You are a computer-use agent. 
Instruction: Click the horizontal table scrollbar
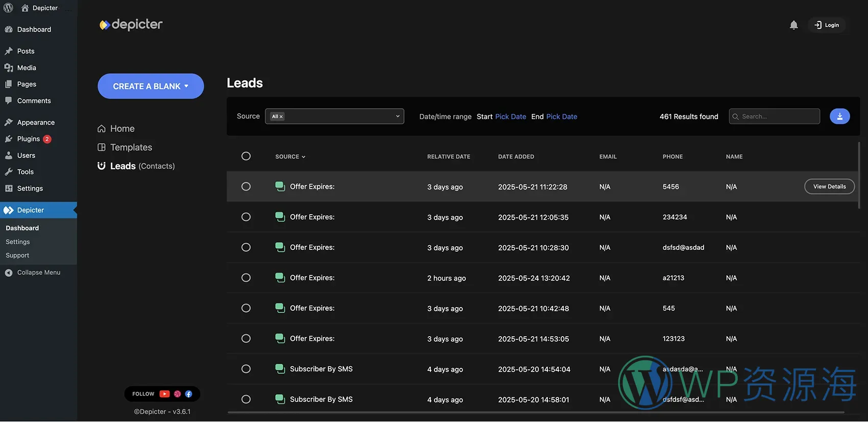click(x=536, y=412)
